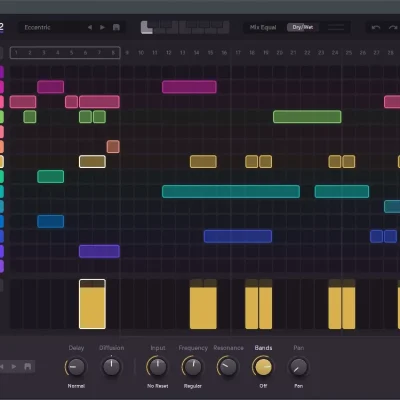Select the green row color tab on the left

(2, 117)
